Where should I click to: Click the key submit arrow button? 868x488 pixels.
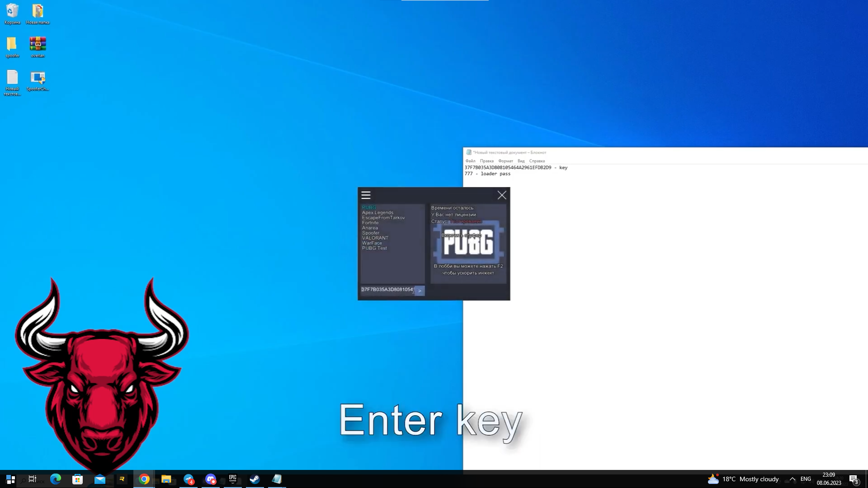coord(420,291)
